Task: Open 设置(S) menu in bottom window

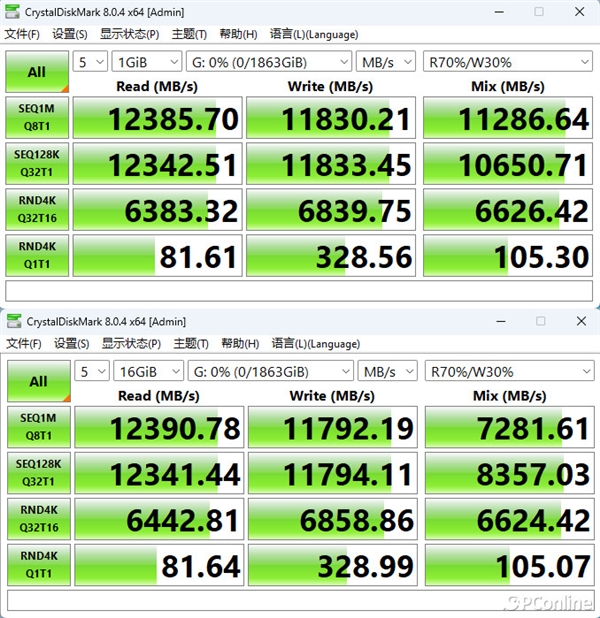Action: (71, 344)
